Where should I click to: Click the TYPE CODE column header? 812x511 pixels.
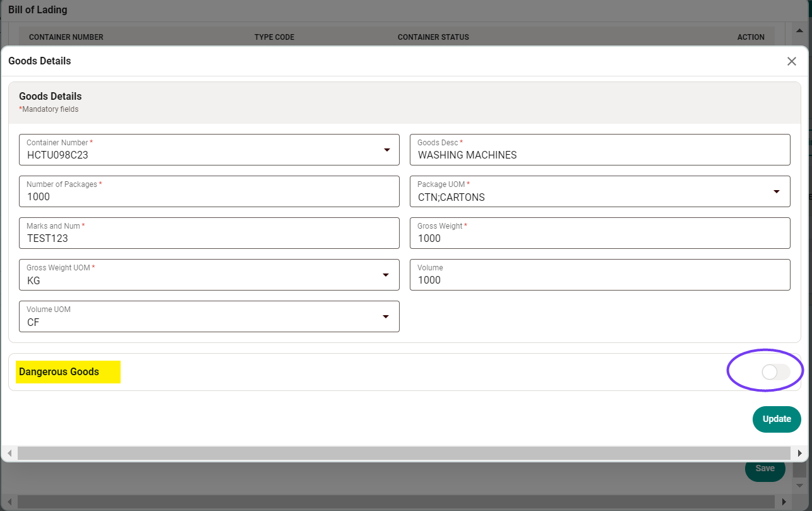pos(273,37)
